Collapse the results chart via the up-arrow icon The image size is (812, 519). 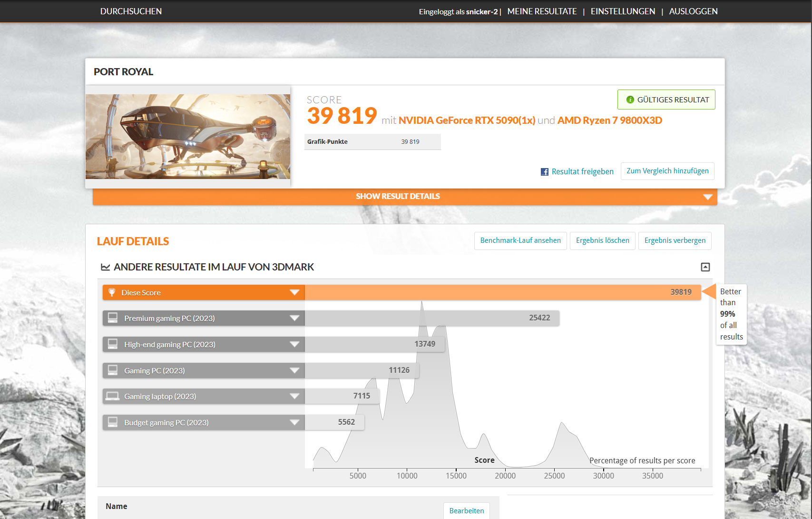pos(705,267)
